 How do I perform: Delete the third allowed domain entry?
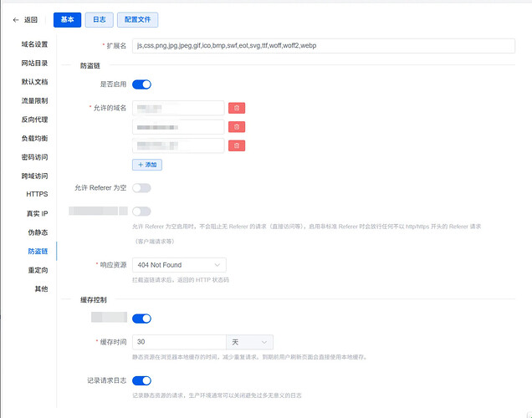pos(238,145)
